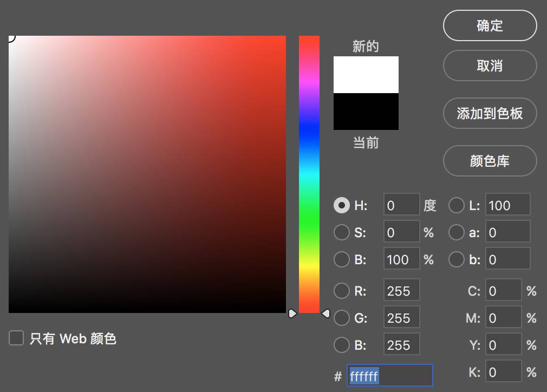Click the left hue slider arrow handle
Viewport: 547px width, 392px height.
(292, 313)
